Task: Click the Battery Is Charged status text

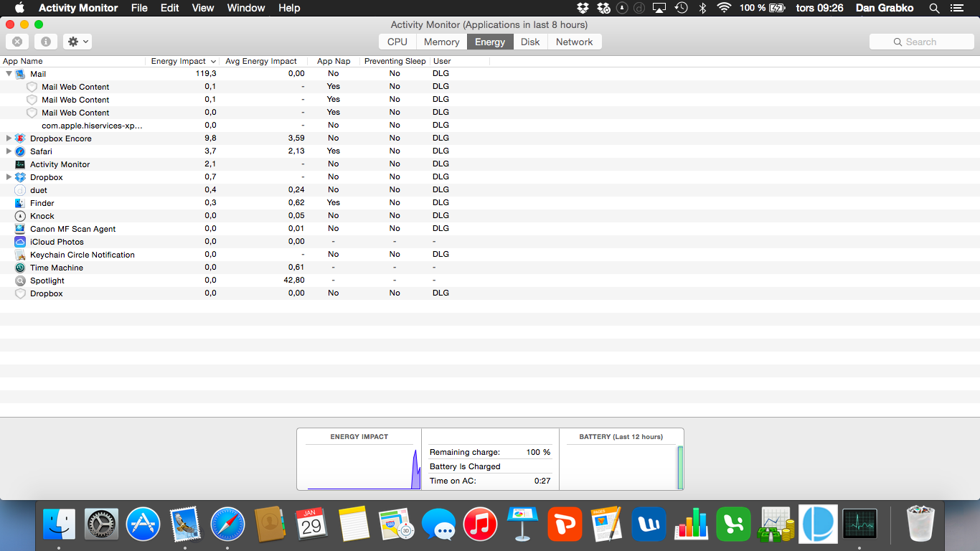Action: click(x=465, y=466)
